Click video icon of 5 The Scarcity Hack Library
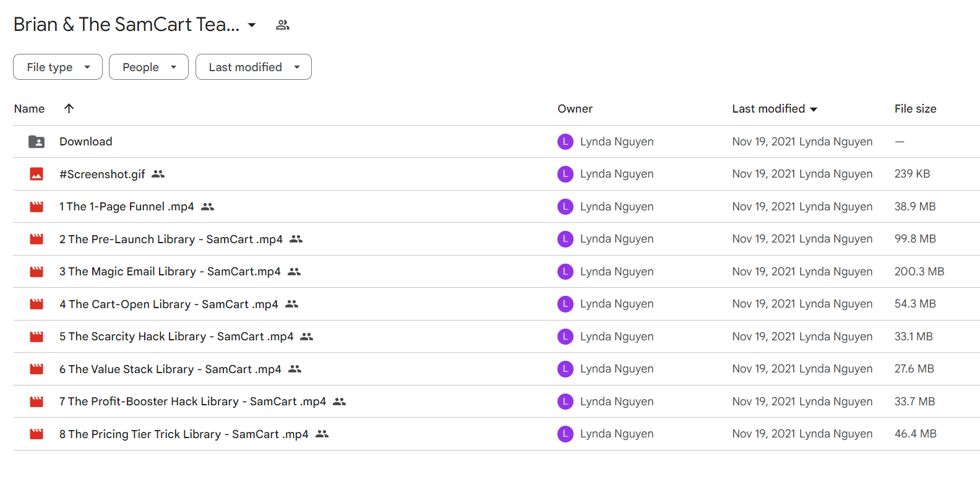 (37, 337)
